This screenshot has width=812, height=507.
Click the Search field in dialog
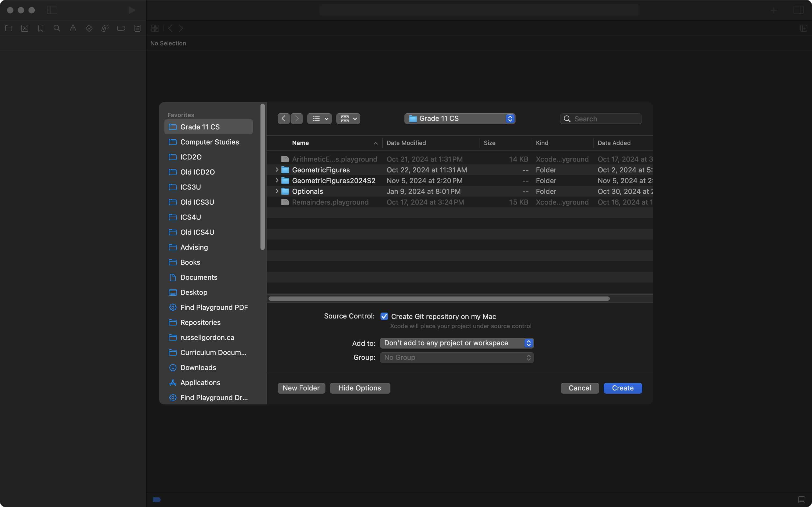(x=606, y=119)
